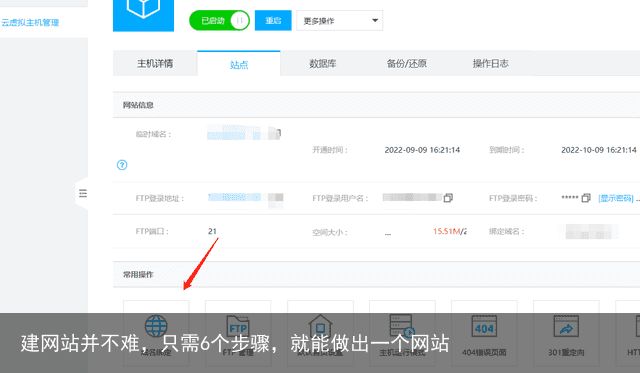
Task: Open the default homepage house icon
Action: [320, 326]
